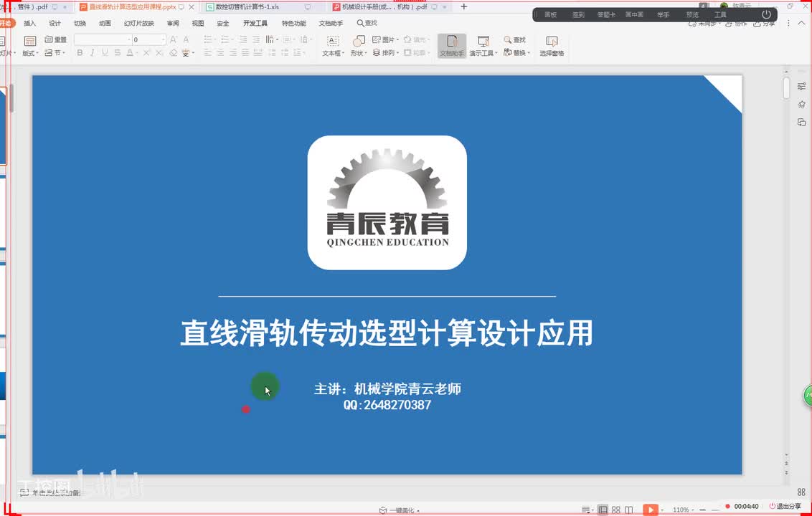Toggle italic formatting in the ribbon
Image resolution: width=812 pixels, height=516 pixels.
[93, 53]
